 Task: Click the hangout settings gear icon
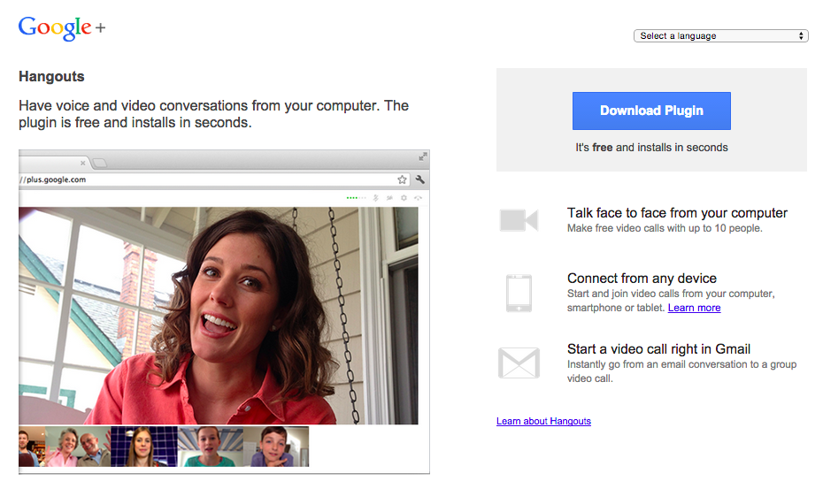[x=404, y=198]
